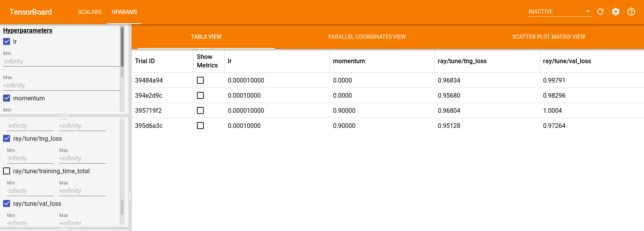Disable the momentum hyperparameter checkbox
The image size is (644, 231).
click(7, 98)
